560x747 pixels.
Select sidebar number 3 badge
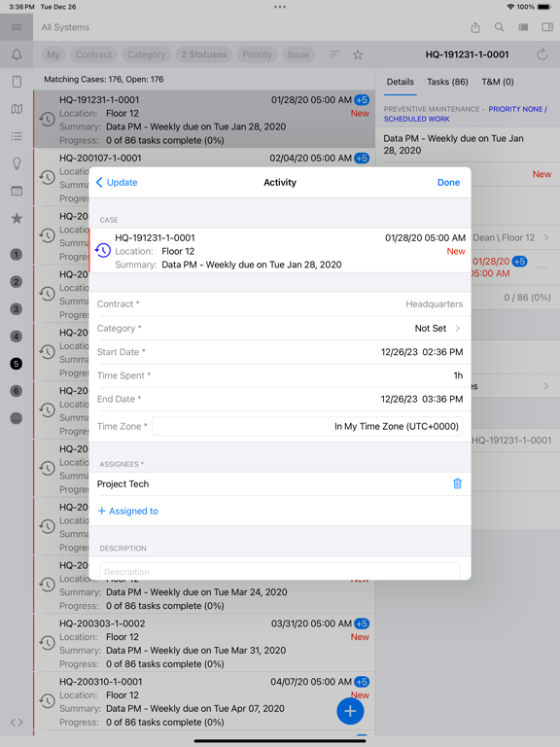(x=17, y=308)
